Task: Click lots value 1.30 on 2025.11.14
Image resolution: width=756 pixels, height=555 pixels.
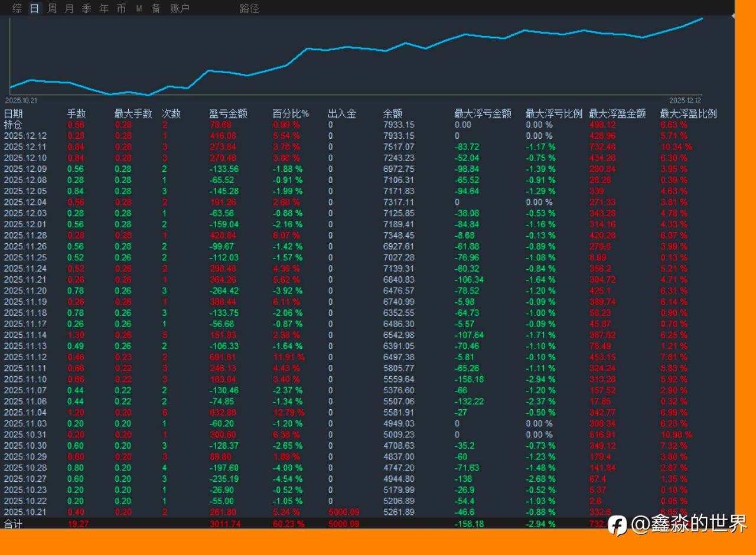Action: [x=76, y=335]
